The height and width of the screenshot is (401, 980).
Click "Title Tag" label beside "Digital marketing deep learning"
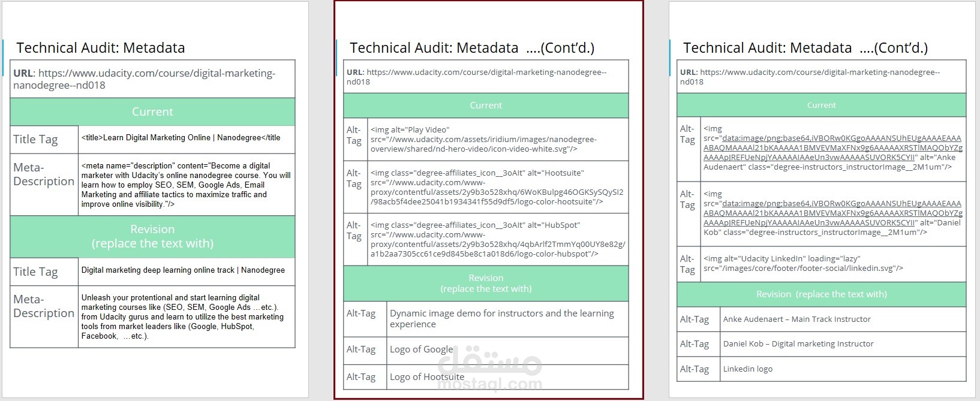pos(36,272)
